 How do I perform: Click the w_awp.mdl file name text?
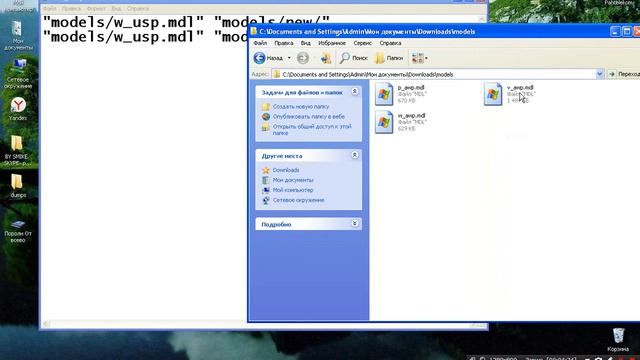(x=411, y=116)
